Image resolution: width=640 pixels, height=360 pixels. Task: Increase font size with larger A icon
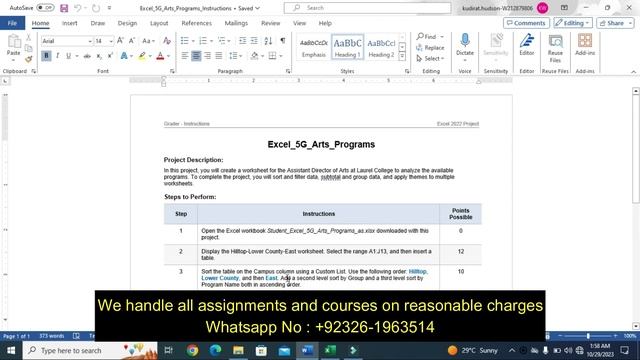click(120, 41)
